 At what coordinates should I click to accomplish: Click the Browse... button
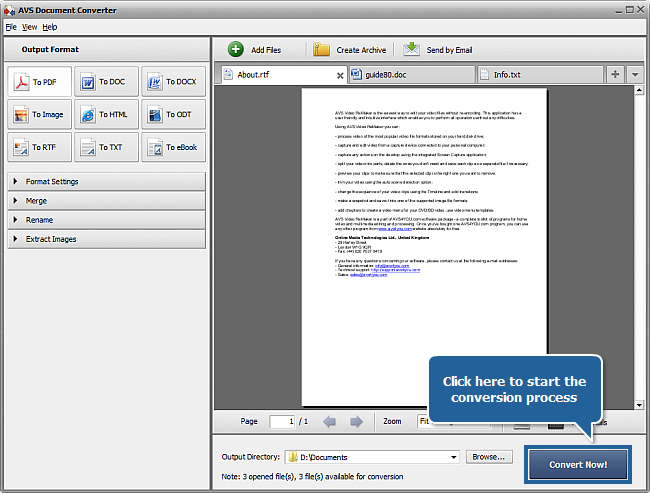[489, 457]
